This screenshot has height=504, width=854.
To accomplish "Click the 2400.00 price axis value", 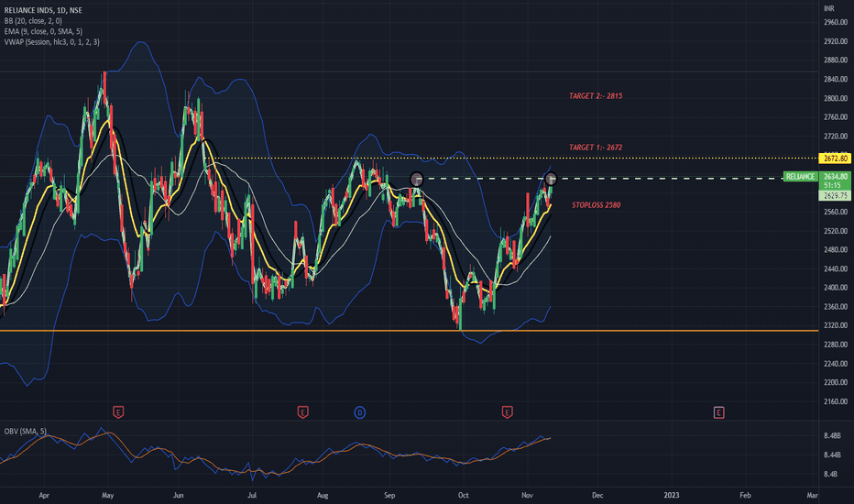I will tap(836, 288).
